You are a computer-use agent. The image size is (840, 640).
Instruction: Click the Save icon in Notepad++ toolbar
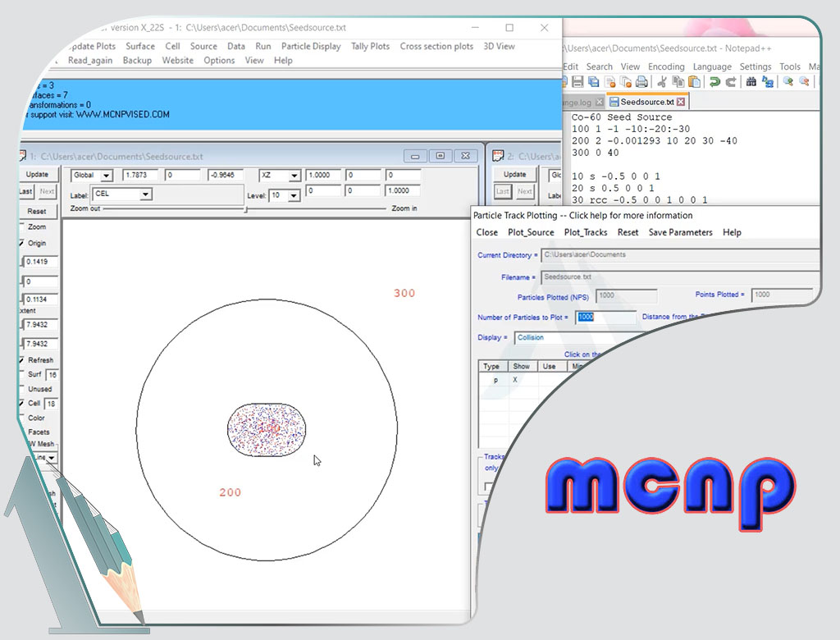tap(578, 82)
